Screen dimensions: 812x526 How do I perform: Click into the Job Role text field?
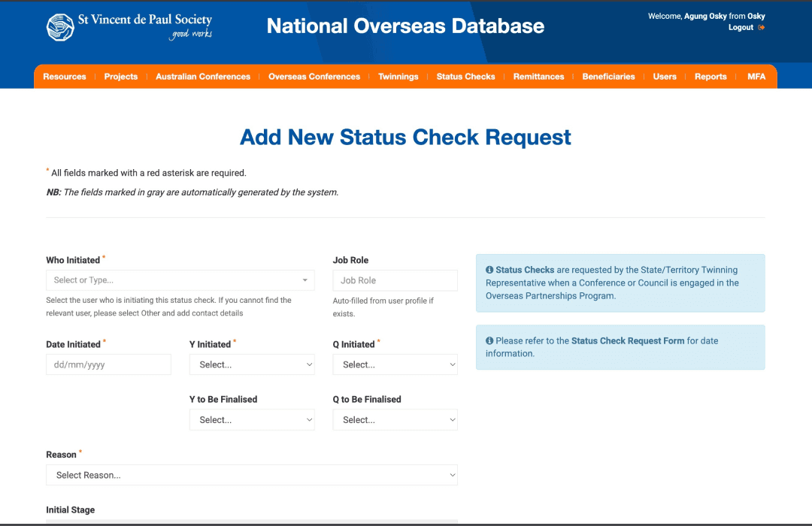coord(395,280)
